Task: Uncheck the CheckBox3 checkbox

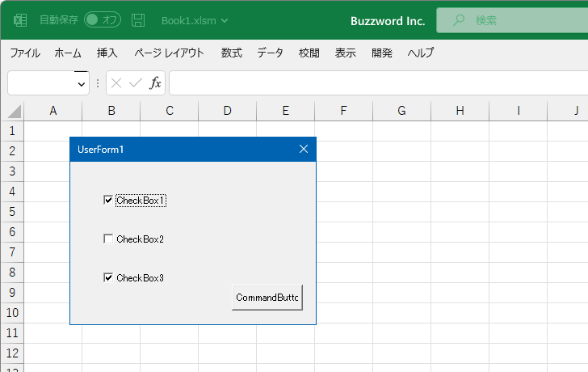Action: pos(108,277)
